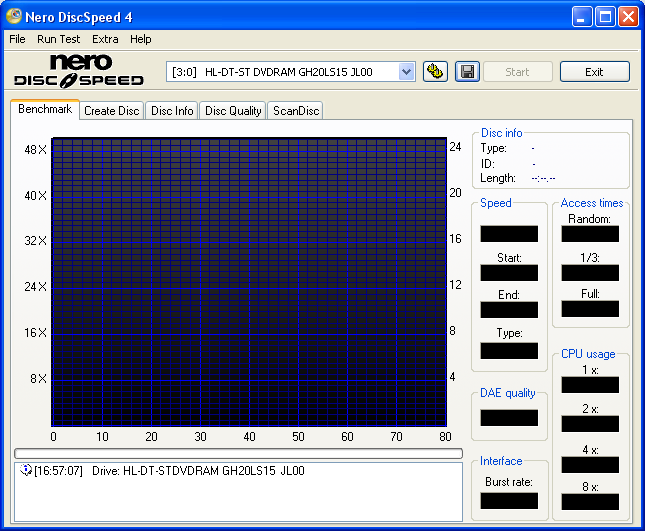Close the Nero DiscSpeed 4 window
Viewport: 645px width, 531px height.
(x=628, y=16)
